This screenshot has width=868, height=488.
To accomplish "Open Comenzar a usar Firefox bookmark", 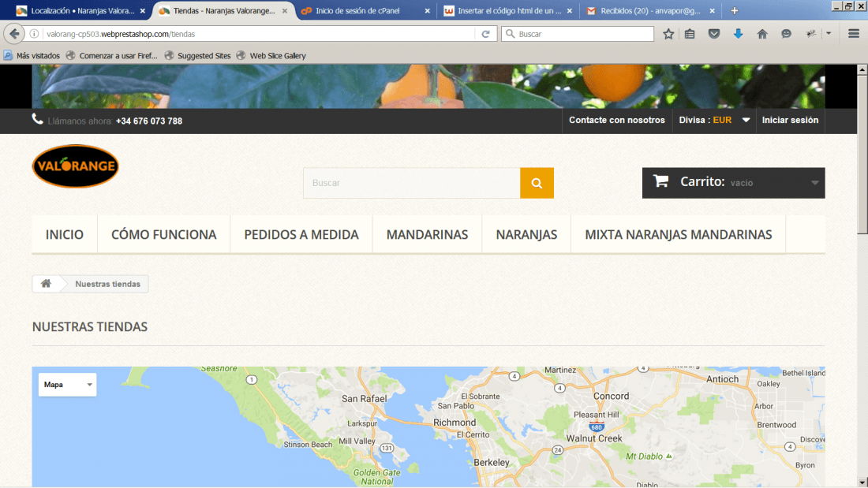I will coord(112,55).
